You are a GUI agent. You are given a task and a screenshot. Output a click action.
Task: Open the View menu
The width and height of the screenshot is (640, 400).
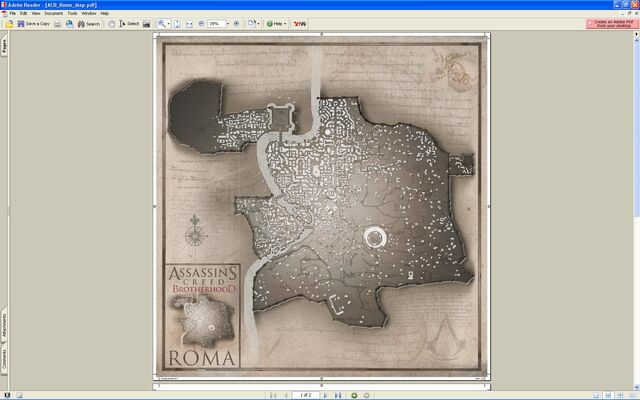[x=36, y=13]
